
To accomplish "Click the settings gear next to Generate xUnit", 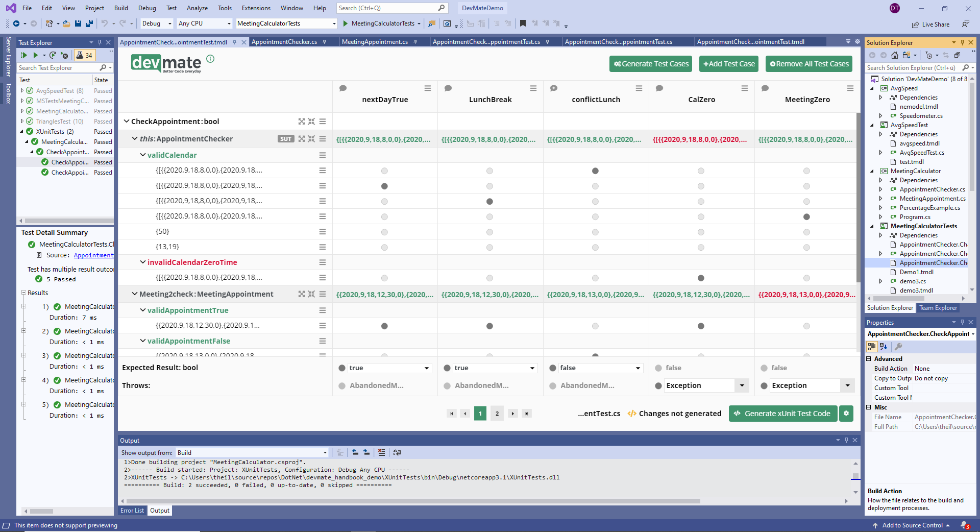I will point(846,414).
